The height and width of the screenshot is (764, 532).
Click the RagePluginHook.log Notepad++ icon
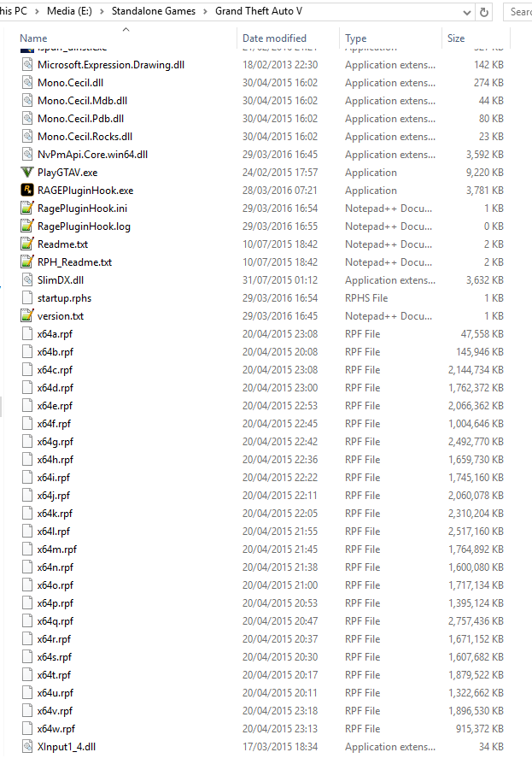[27, 226]
